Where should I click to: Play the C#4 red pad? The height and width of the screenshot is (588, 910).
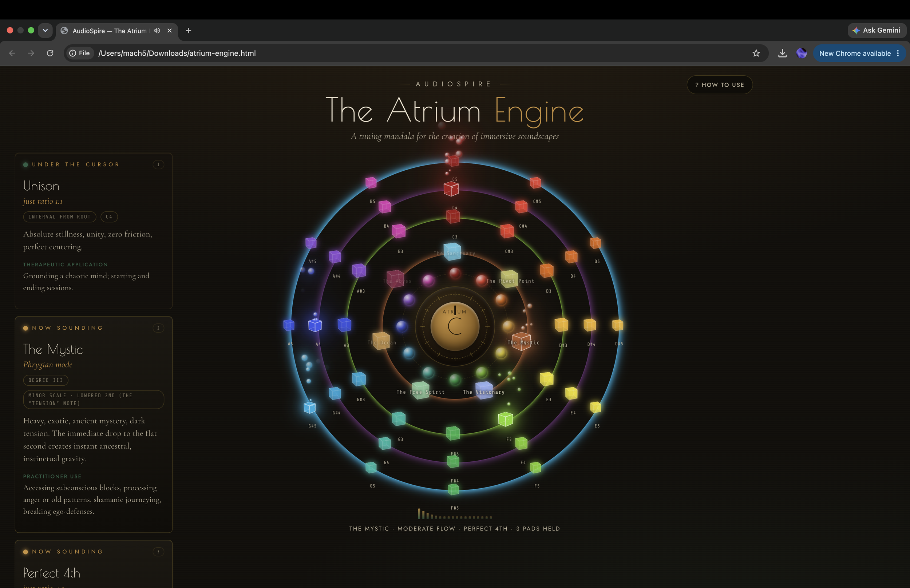pos(521,207)
